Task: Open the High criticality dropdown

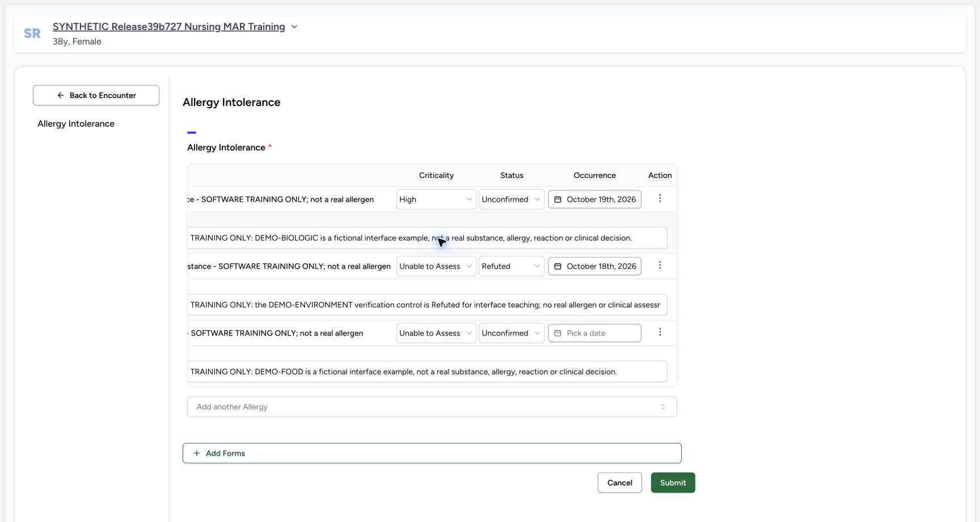Action: pos(436,200)
